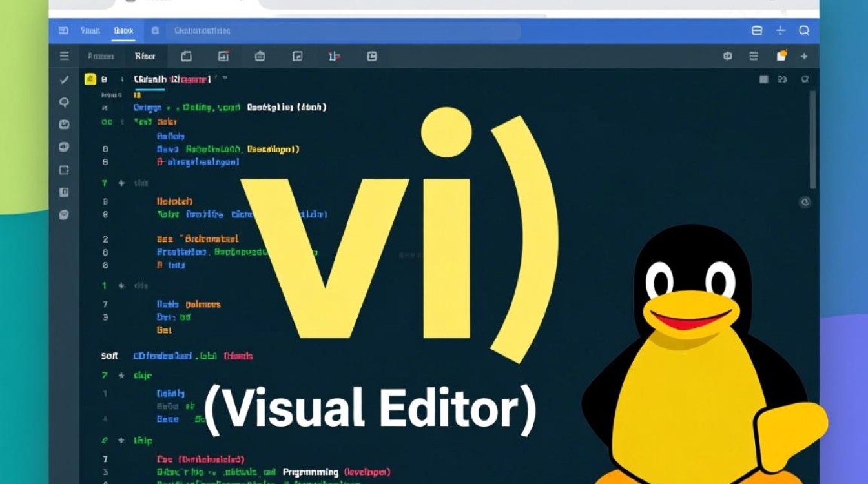
Task: Expand the list outline icon near the toolbar right
Action: click(753, 55)
